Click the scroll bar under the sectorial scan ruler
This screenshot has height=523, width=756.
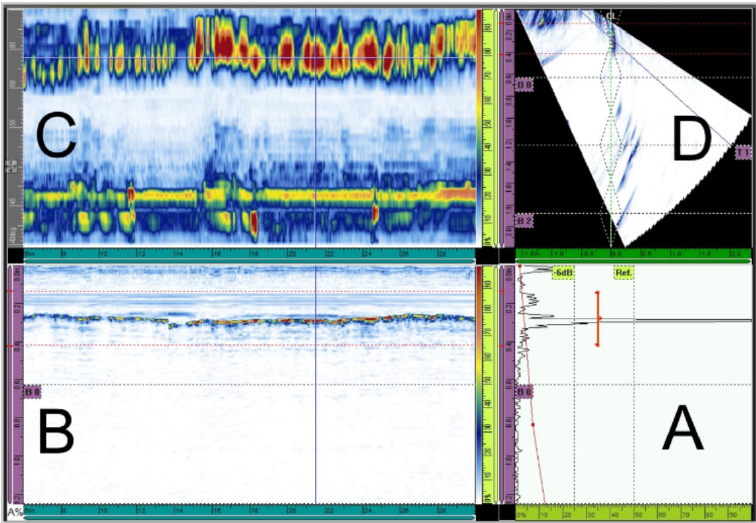[x=633, y=261]
